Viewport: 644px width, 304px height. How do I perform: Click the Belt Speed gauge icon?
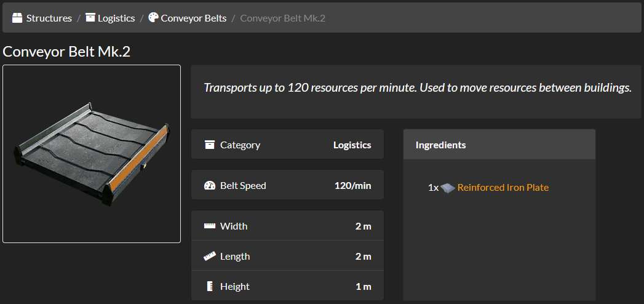[210, 186]
